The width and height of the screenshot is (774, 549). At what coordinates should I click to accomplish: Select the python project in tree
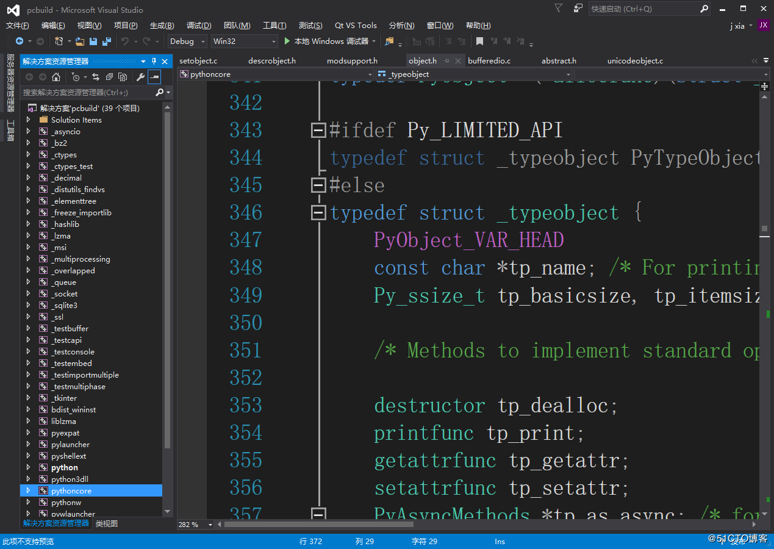(x=64, y=468)
